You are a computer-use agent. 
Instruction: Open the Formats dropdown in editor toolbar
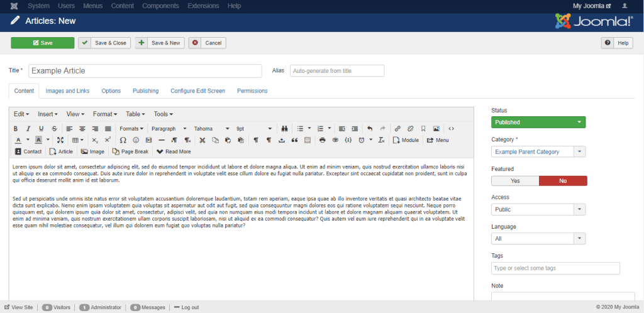[131, 129]
